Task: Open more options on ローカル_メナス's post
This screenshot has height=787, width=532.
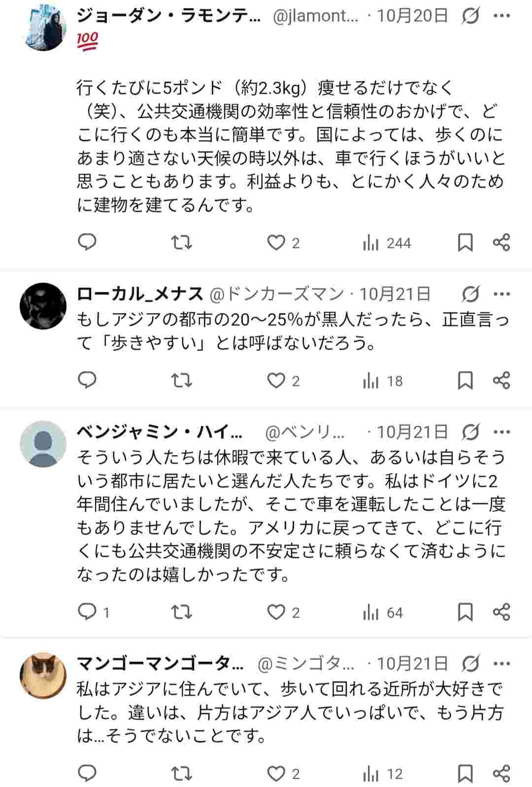Action: (502, 293)
